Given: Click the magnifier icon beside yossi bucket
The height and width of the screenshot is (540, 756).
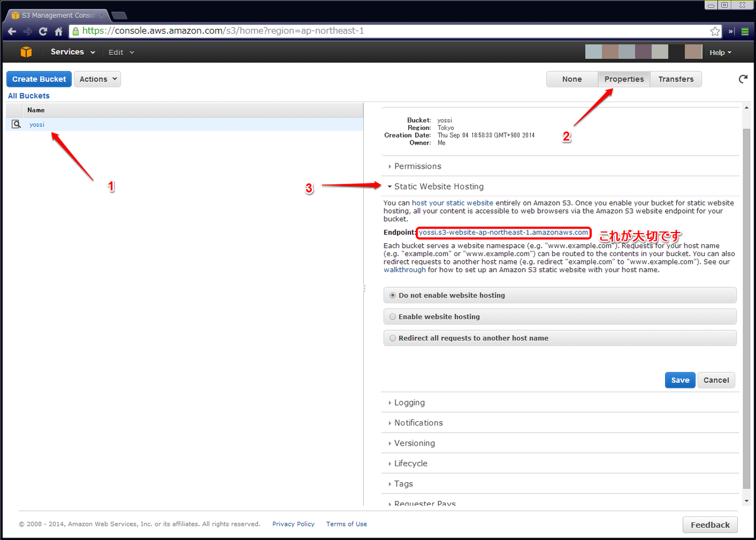Looking at the screenshot, I should click(17, 124).
